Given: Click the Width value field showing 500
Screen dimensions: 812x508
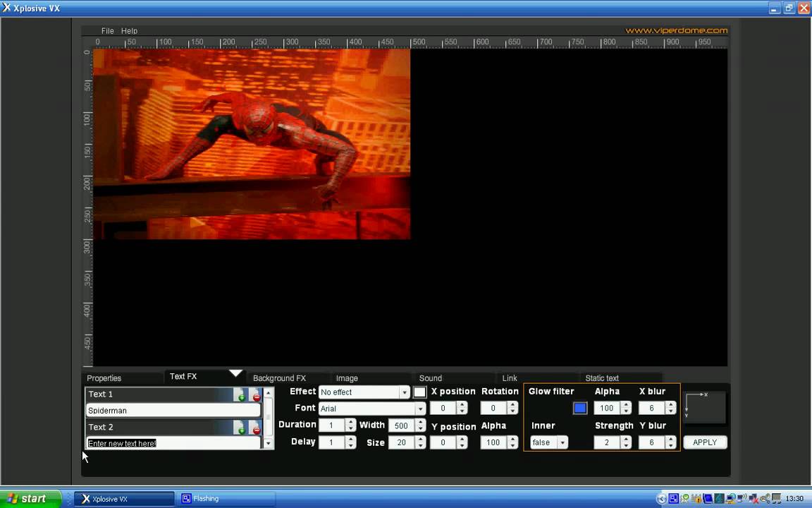Looking at the screenshot, I should [x=402, y=425].
